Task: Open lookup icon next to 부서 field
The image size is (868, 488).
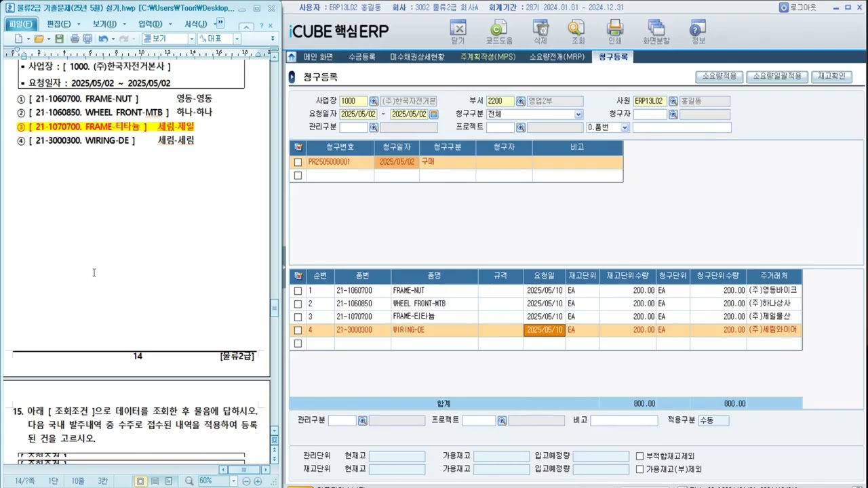Action: [521, 101]
